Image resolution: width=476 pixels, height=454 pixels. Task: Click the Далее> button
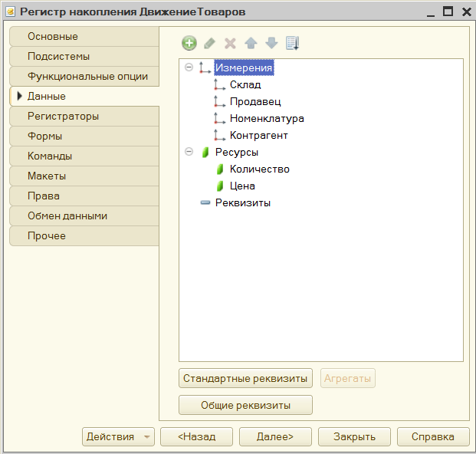(275, 436)
